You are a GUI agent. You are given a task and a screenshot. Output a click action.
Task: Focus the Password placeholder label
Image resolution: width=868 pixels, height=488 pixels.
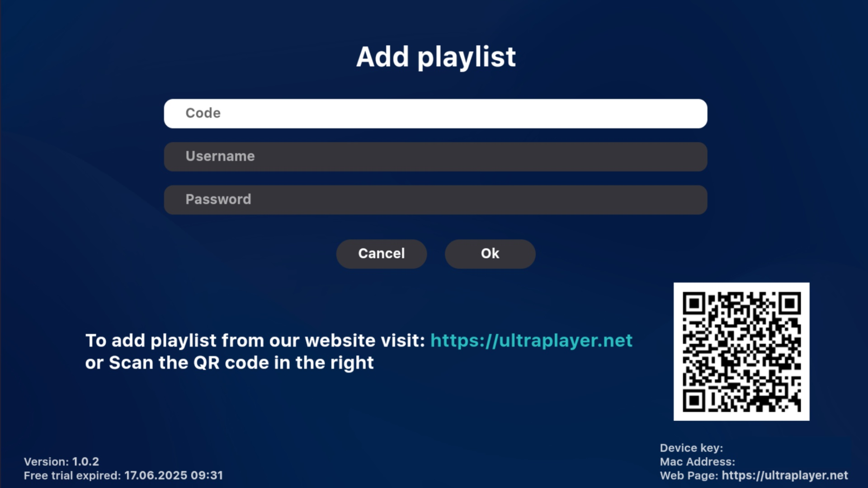[218, 199]
